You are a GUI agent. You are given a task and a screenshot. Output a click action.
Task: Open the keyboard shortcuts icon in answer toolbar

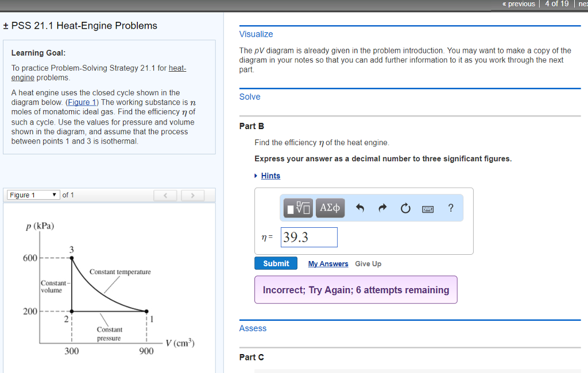[428, 208]
